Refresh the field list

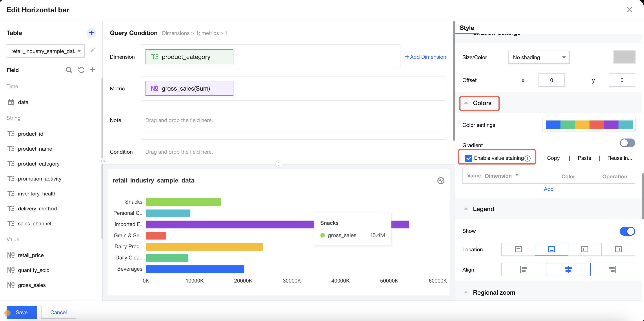81,70
